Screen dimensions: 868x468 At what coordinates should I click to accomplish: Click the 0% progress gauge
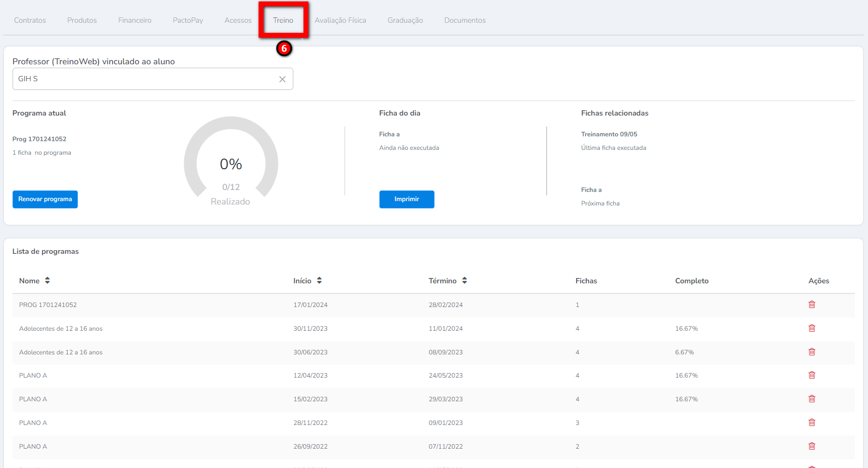point(231,163)
